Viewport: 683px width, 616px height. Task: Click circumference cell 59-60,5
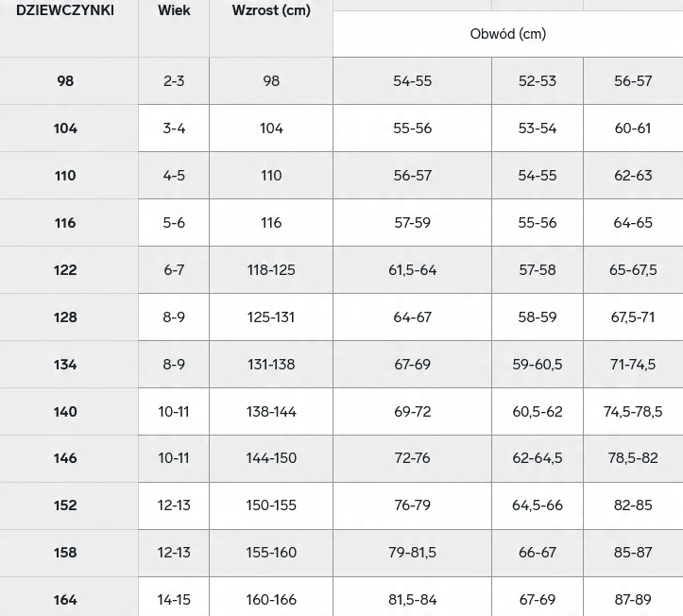coord(538,365)
